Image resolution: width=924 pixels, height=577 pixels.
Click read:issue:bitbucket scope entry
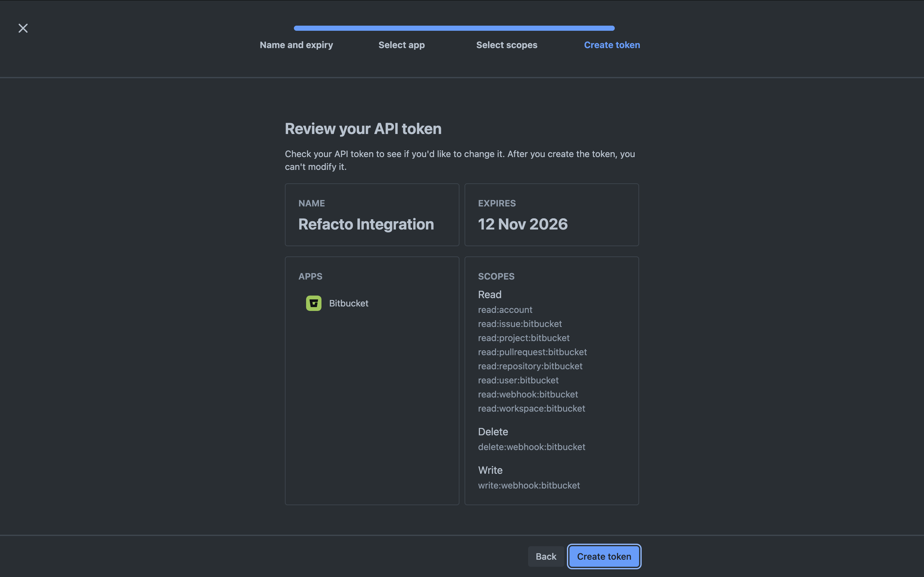520,324
